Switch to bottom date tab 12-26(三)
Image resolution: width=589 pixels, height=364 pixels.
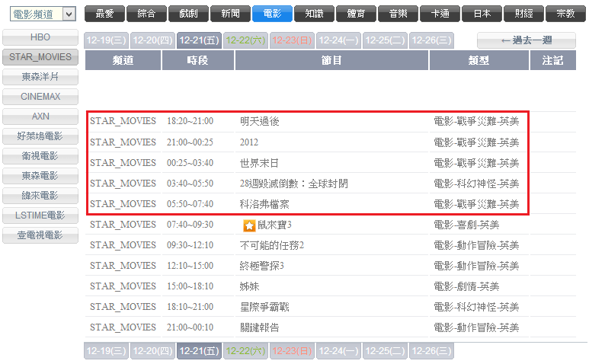coord(431,351)
